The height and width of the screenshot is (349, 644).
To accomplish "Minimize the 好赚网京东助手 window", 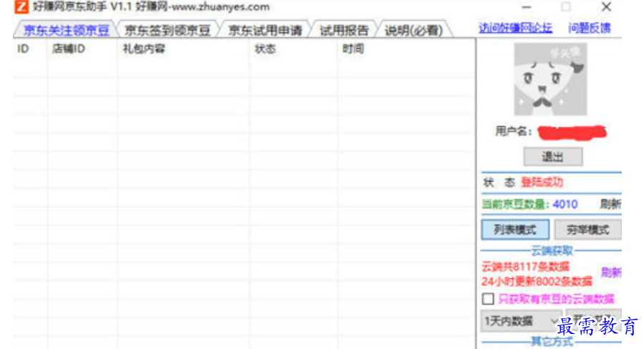I will [527, 7].
